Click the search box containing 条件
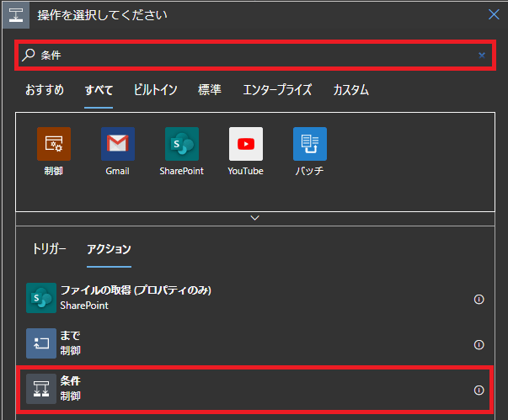 (x=255, y=56)
